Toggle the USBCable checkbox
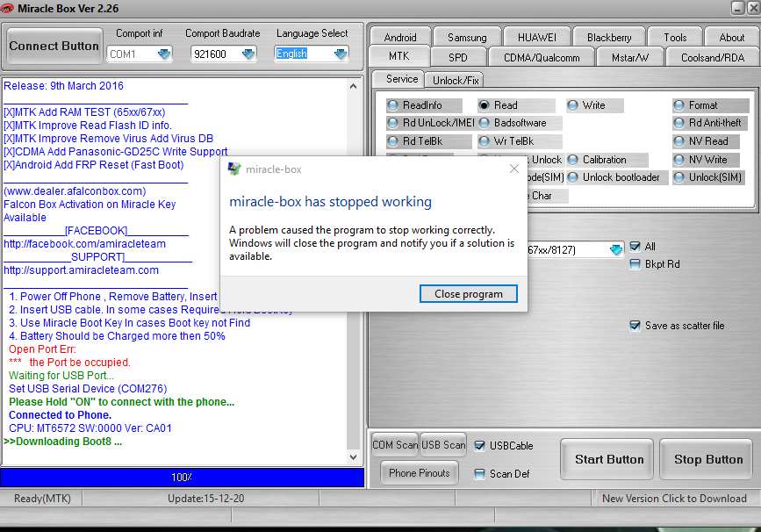The image size is (761, 532). click(479, 446)
